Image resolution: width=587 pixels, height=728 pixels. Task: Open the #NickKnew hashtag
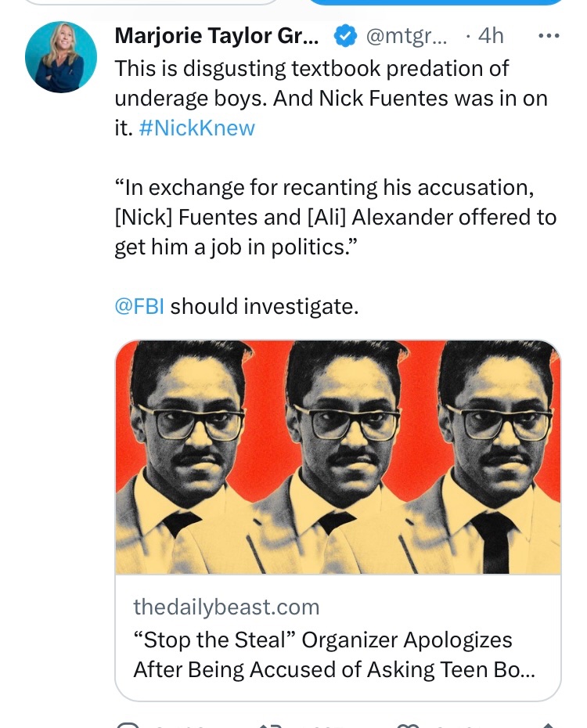click(x=196, y=128)
